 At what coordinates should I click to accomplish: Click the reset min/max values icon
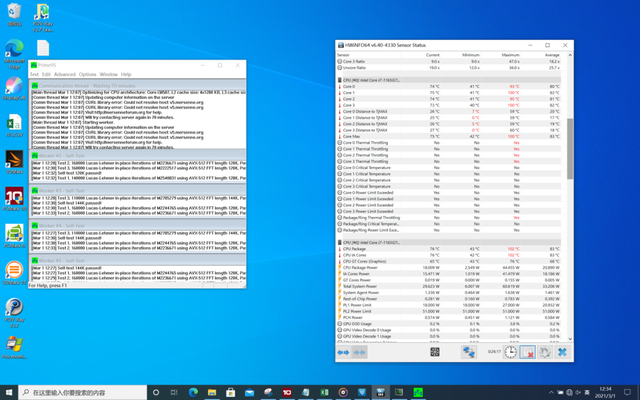tap(527, 352)
